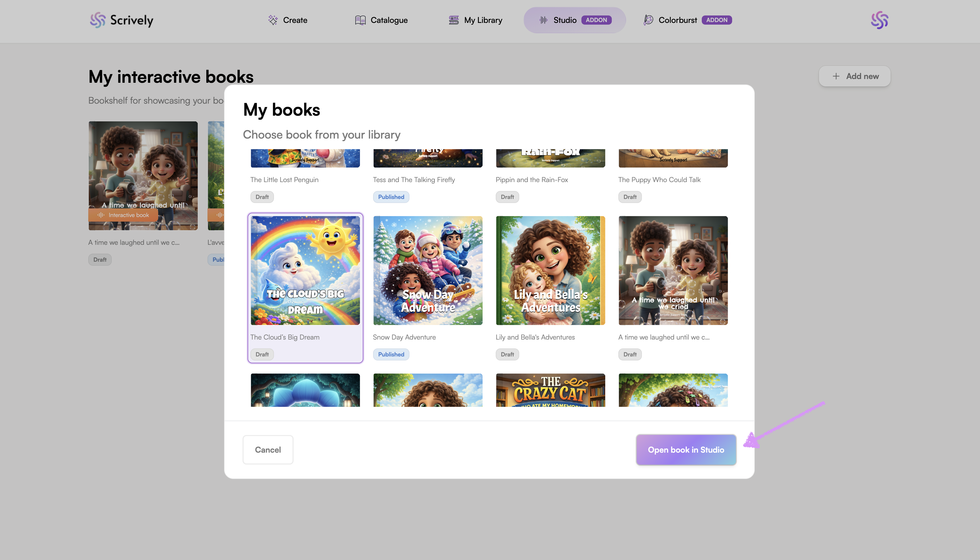This screenshot has height=560, width=980.
Task: Click the plus icon in Add new
Action: click(x=836, y=76)
